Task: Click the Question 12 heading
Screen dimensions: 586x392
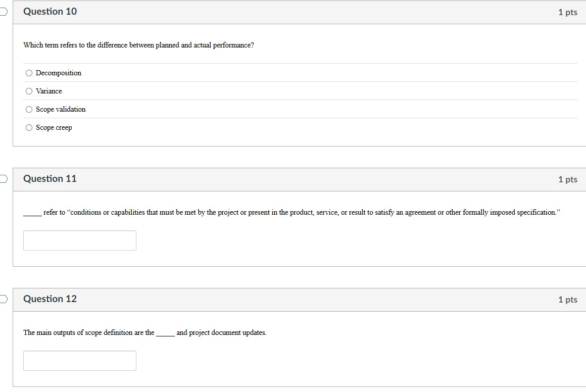Action: point(50,299)
